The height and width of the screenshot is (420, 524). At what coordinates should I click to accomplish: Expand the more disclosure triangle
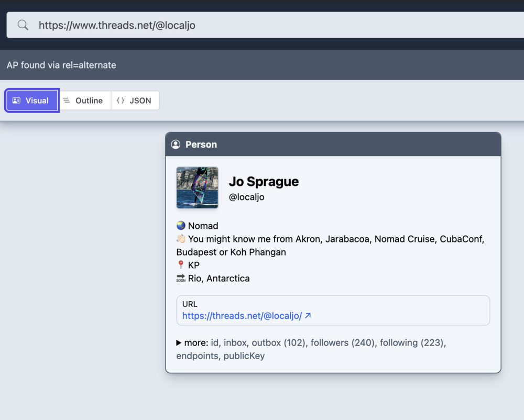(x=179, y=343)
